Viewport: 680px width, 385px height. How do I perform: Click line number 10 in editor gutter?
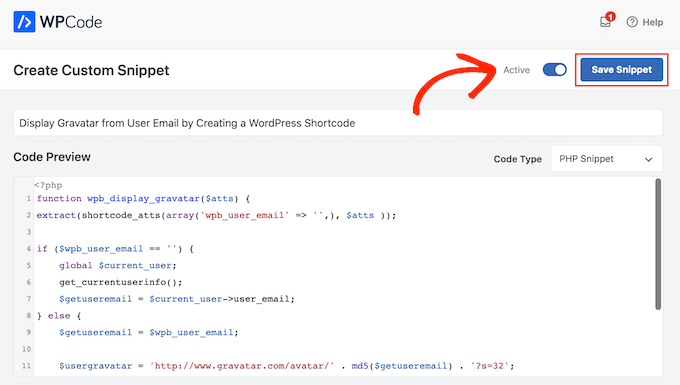coord(26,349)
